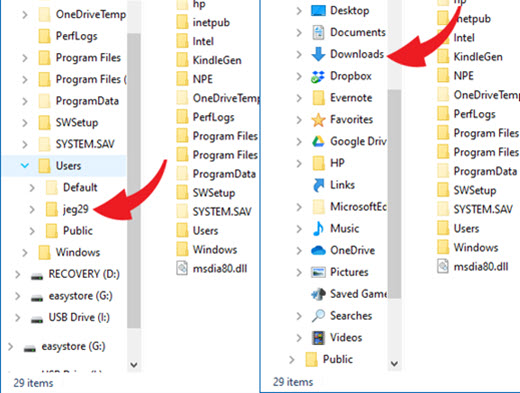The height and width of the screenshot is (393, 520).
Task: Expand the Google Drive chevron
Action: click(299, 142)
